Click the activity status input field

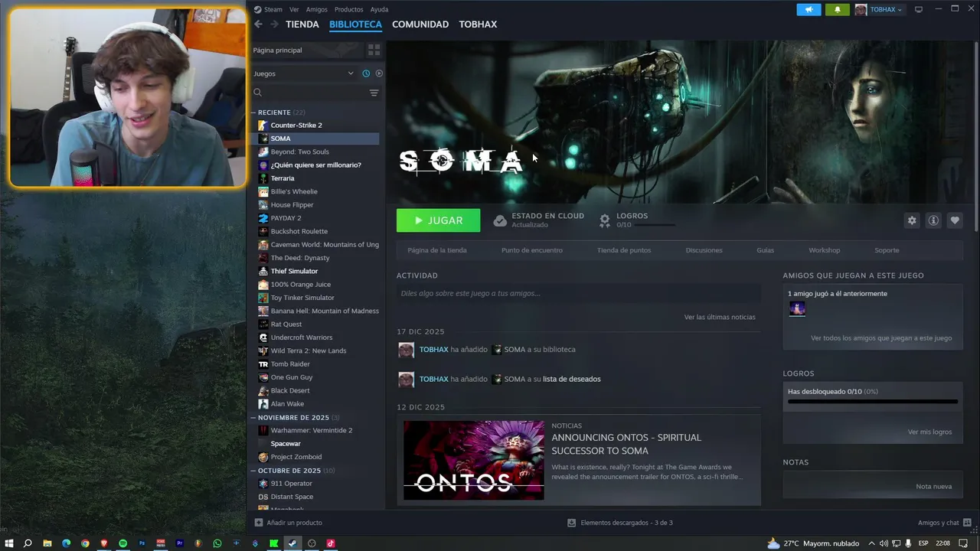tap(579, 293)
